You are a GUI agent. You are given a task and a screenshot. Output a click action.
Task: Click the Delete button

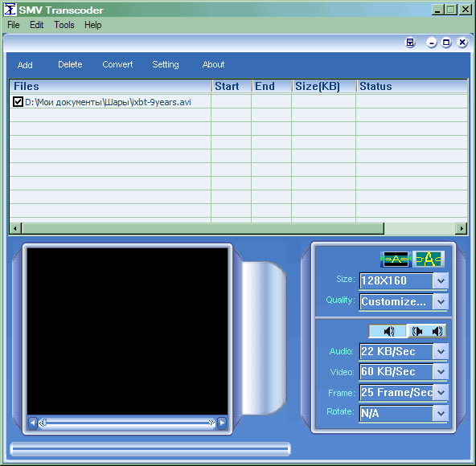click(x=70, y=64)
